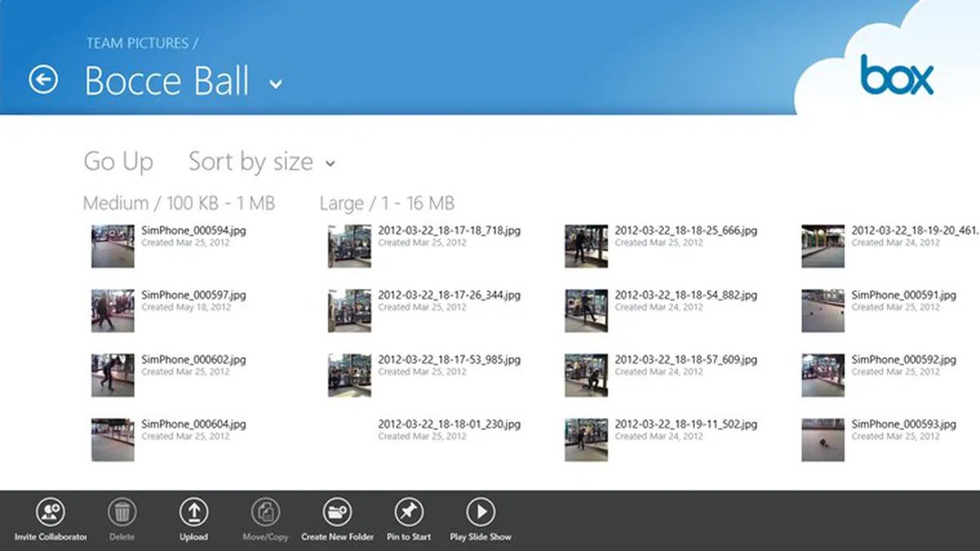Open Invite Collaborator icon

click(x=51, y=513)
